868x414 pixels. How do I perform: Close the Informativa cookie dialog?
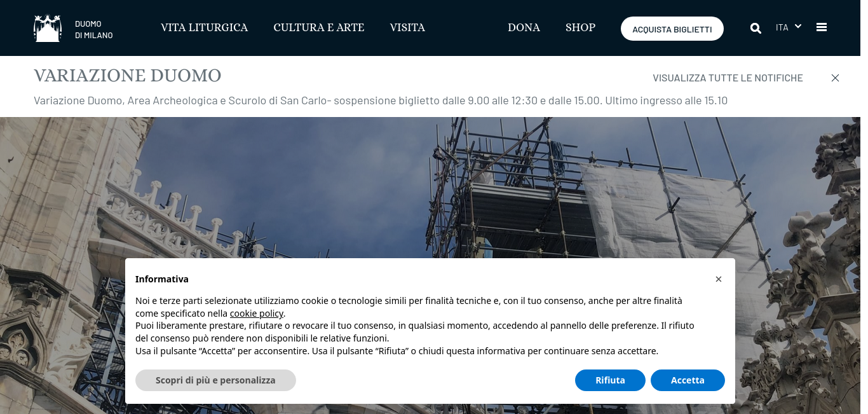pyautogui.click(x=719, y=279)
